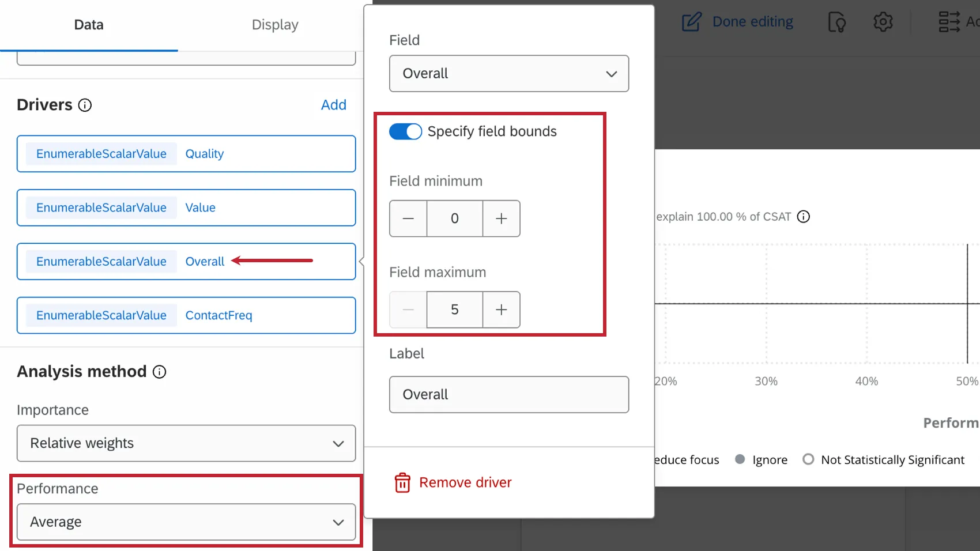Image resolution: width=980 pixels, height=551 pixels.
Task: Click the Done editing pencil icon
Action: pos(692,22)
